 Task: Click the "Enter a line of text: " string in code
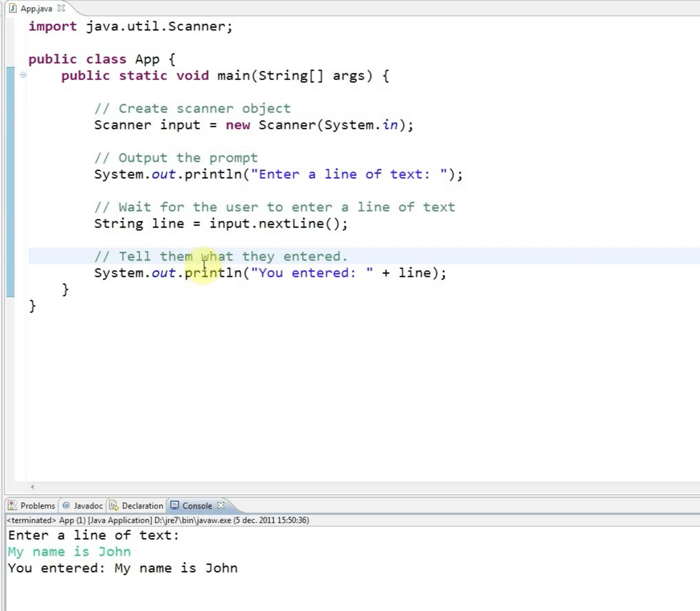349,174
